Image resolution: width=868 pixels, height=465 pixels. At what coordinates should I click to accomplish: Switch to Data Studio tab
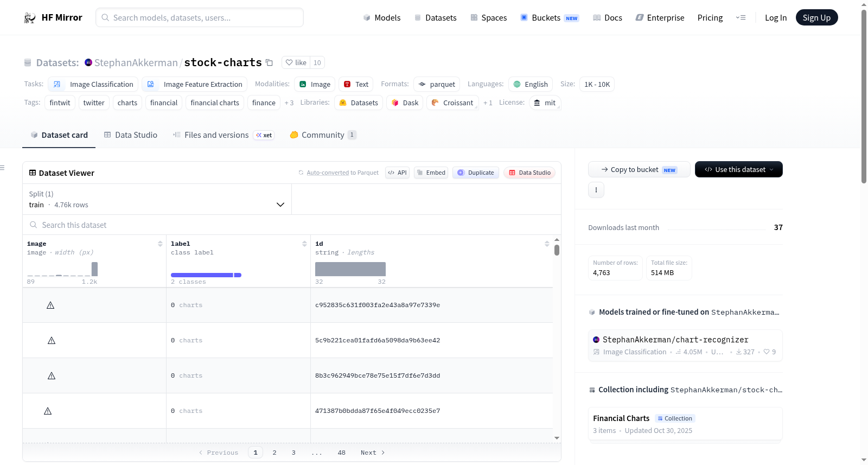click(130, 135)
